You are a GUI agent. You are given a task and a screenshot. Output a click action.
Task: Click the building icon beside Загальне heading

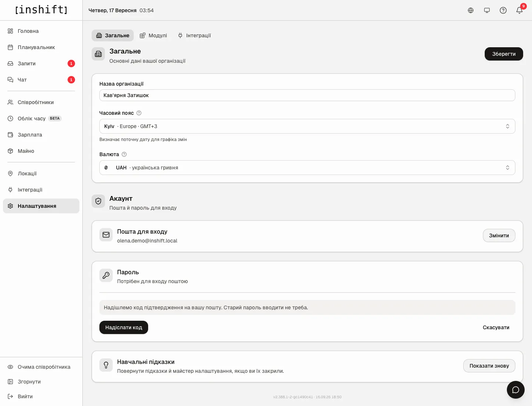98,54
